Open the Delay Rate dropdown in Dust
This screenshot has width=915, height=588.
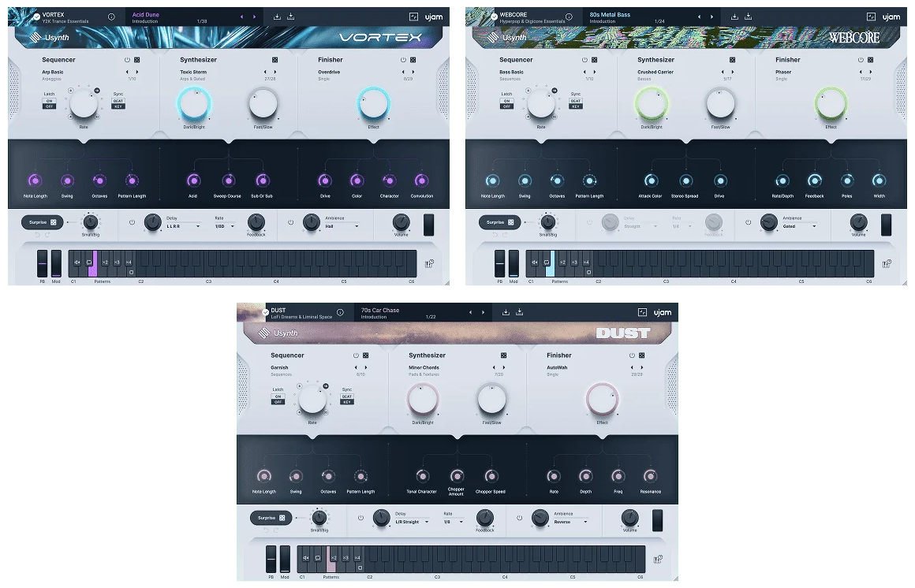point(454,522)
